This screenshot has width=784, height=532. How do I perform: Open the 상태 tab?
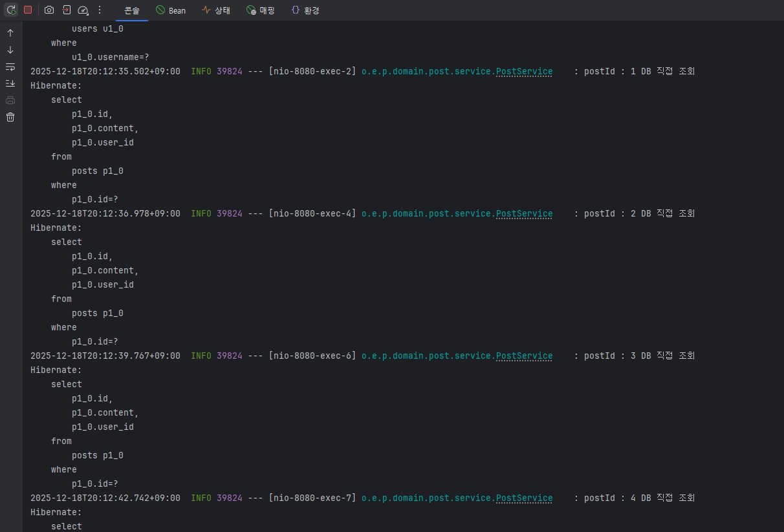pos(215,10)
